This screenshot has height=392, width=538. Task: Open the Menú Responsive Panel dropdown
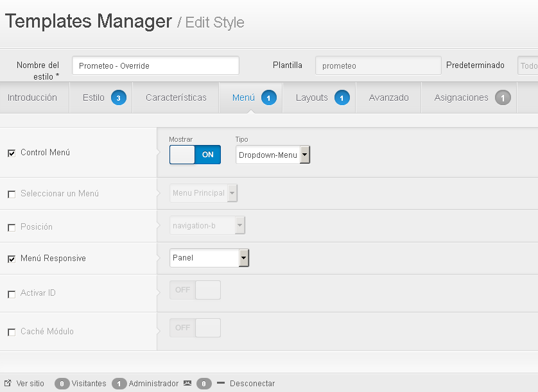tap(209, 258)
